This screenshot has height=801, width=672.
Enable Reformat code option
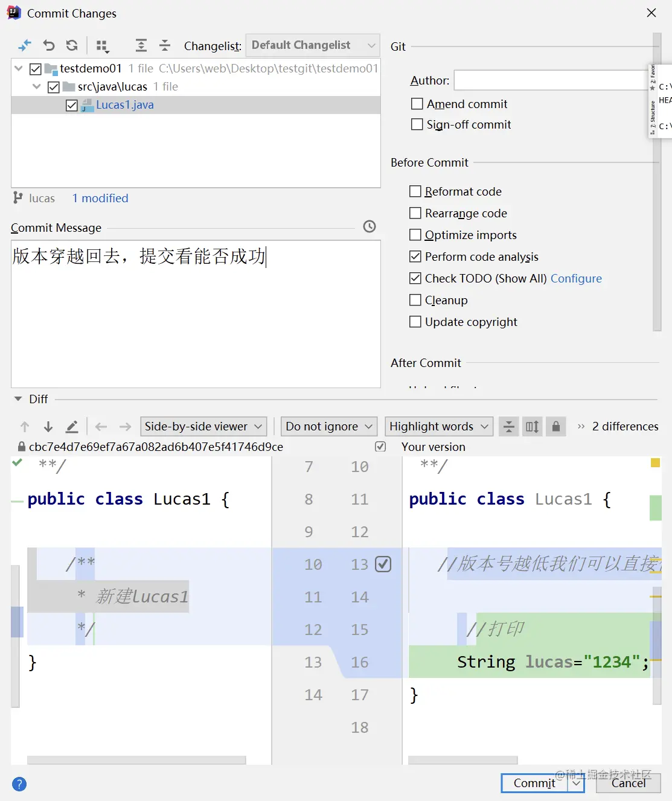pos(415,191)
